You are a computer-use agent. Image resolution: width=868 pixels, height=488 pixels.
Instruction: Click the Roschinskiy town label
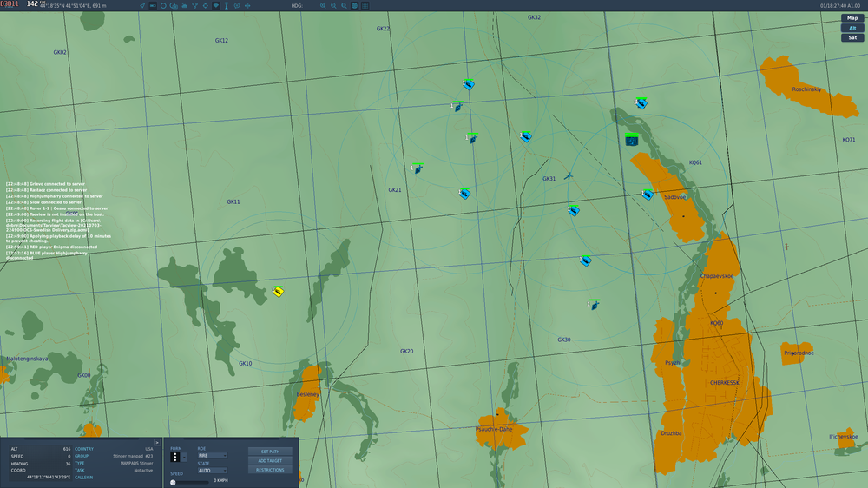[x=806, y=89]
